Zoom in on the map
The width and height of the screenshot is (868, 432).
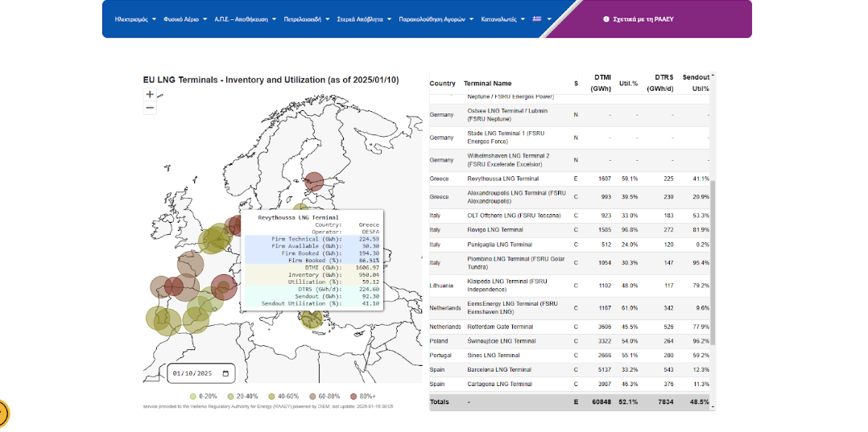pyautogui.click(x=150, y=94)
